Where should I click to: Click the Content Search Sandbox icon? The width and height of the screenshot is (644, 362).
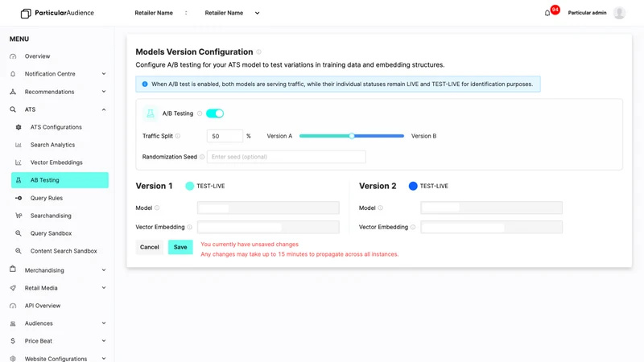pos(19,251)
